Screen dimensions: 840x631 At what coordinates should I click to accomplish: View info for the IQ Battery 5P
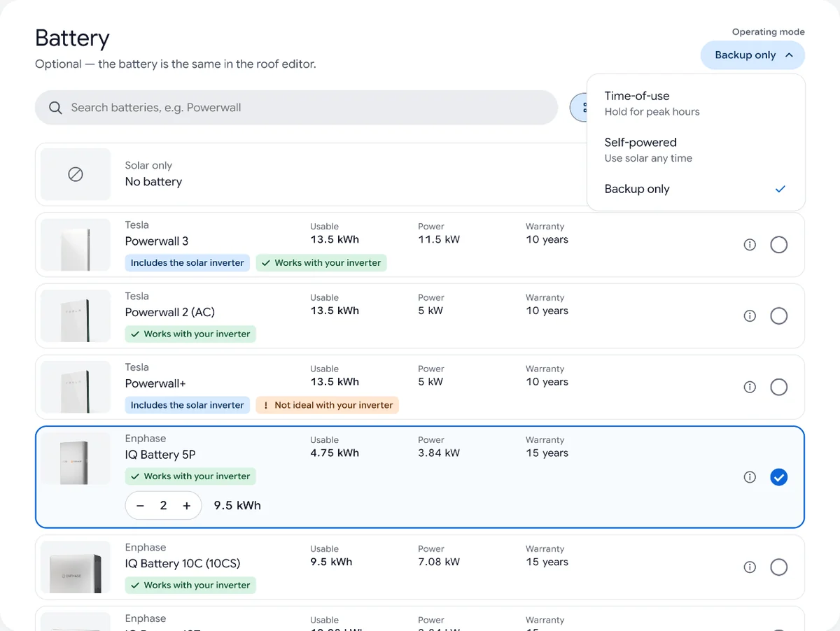click(750, 477)
